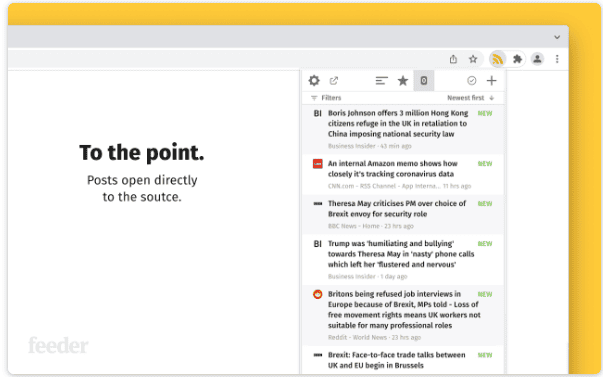Open browser profile avatar icon

point(537,59)
